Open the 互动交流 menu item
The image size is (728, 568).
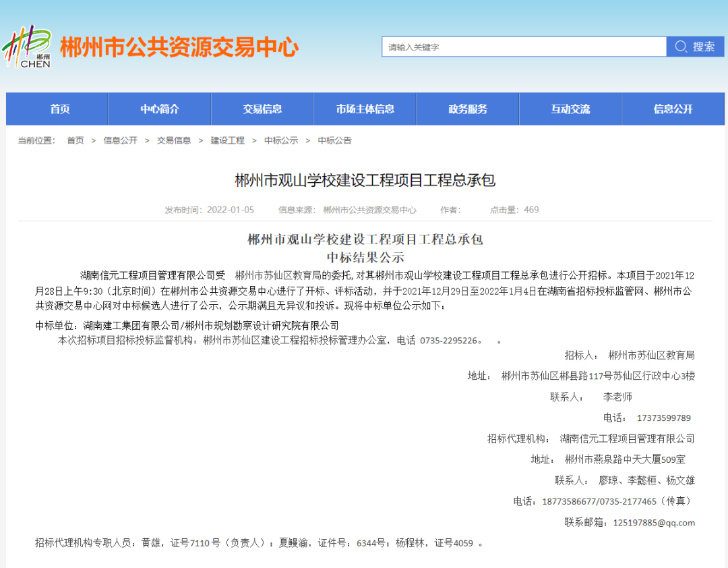pos(570,109)
